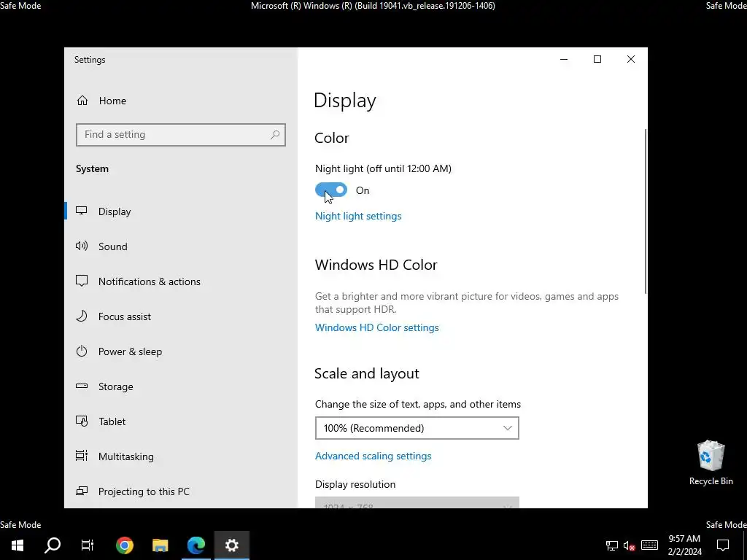This screenshot has height=560, width=747.
Task: Launch Microsoft Edge from the taskbar
Action: click(196, 545)
